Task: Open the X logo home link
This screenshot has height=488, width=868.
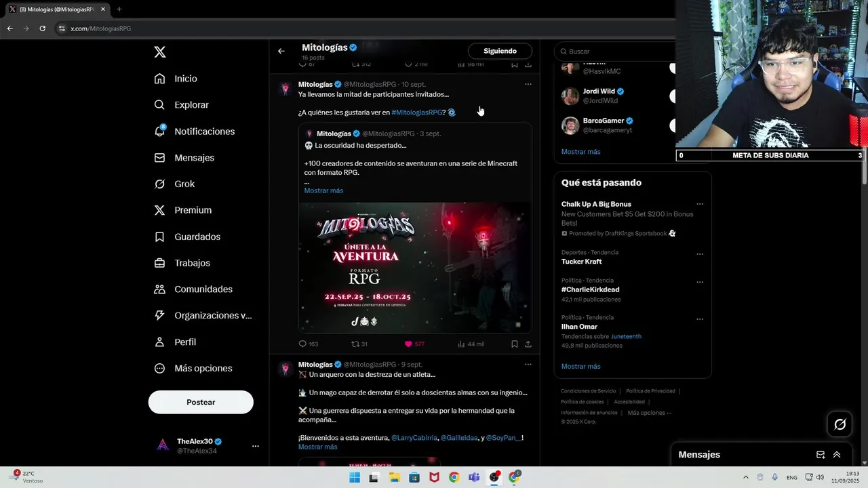Action: tap(159, 52)
